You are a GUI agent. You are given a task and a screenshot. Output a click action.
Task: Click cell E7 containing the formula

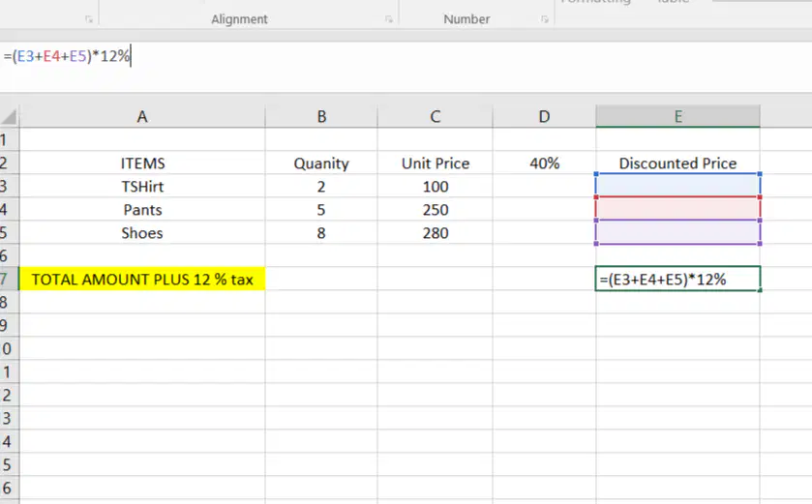pos(677,279)
